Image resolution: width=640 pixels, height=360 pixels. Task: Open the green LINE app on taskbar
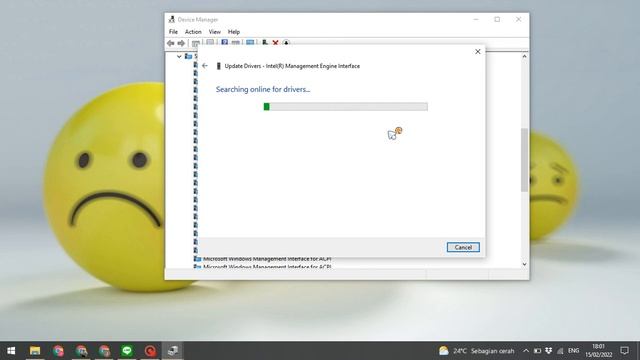click(127, 351)
